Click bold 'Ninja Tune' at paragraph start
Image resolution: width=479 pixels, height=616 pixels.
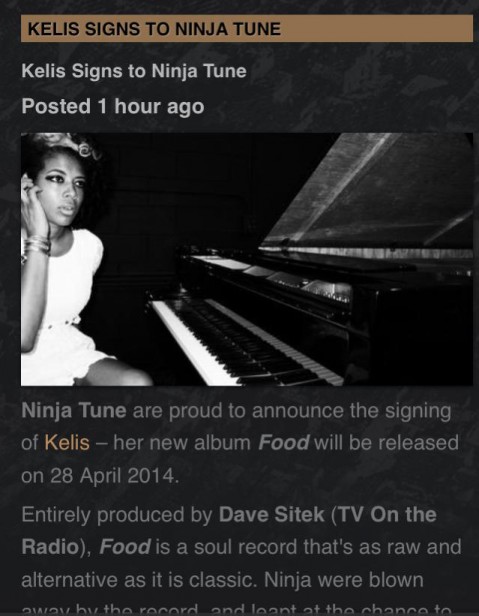click(x=74, y=411)
